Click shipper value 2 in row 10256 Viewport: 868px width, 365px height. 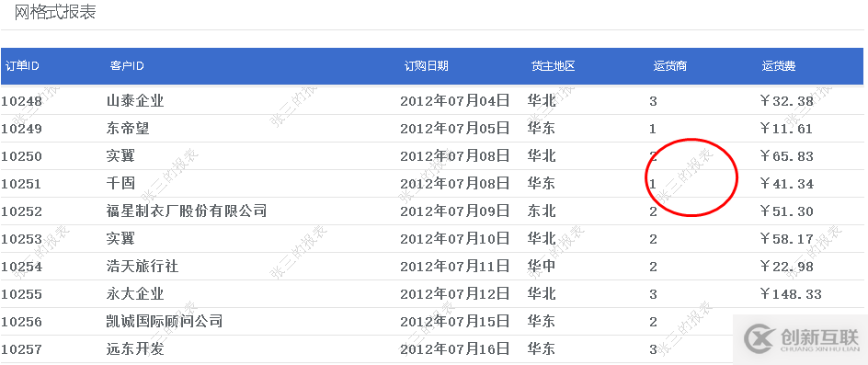coord(653,322)
